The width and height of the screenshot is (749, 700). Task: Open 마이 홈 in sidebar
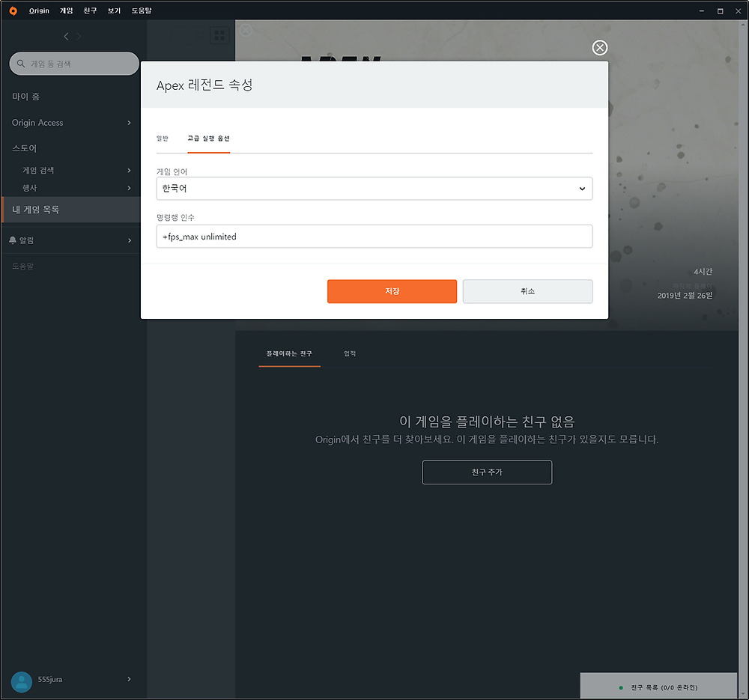[x=25, y=97]
